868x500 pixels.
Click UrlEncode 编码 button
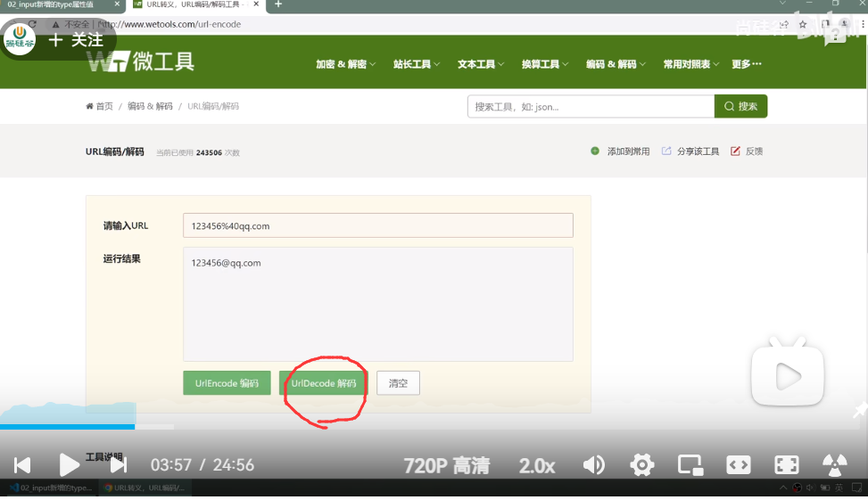(227, 382)
